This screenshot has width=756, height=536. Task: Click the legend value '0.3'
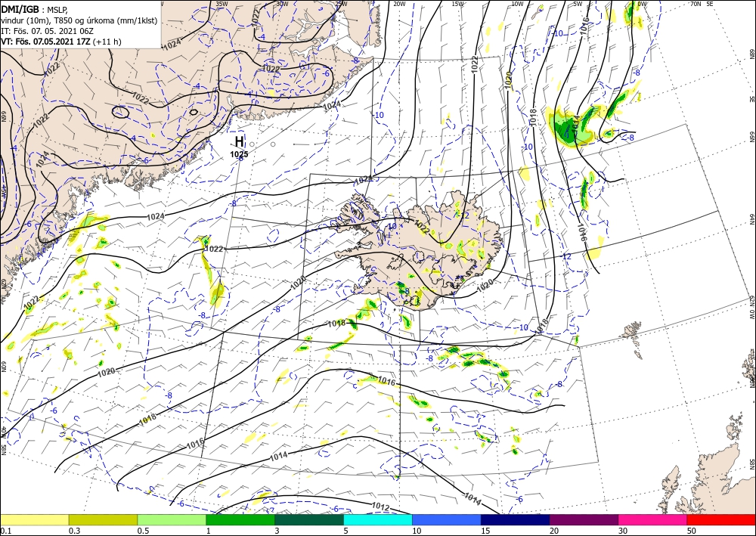pyautogui.click(x=74, y=531)
